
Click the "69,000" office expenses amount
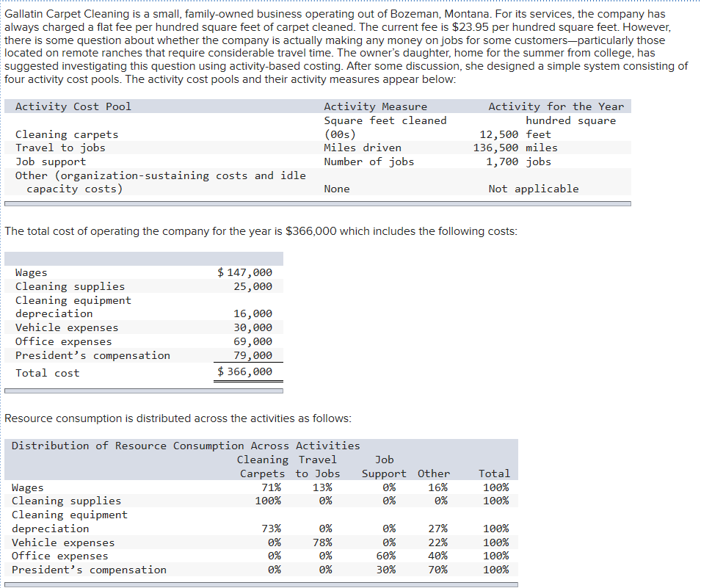(253, 341)
